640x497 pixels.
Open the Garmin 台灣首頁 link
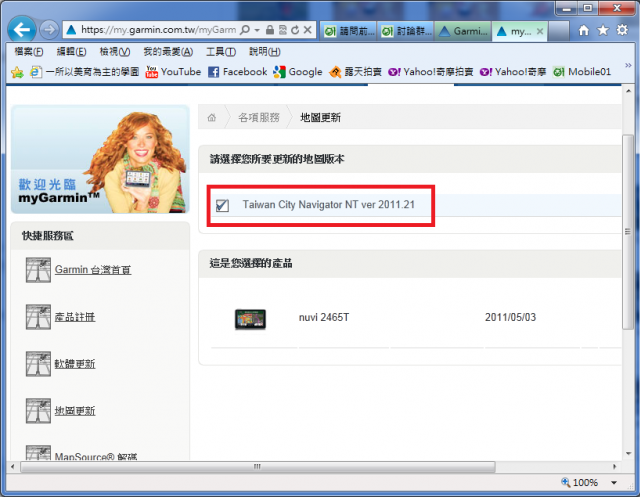[93, 270]
